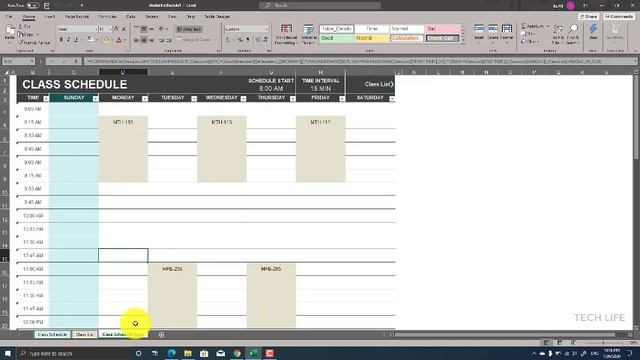Open WEDNESDAY column filter dropdown

243,98
